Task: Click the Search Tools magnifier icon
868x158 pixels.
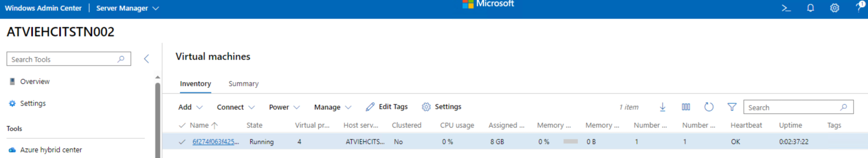Action: click(x=121, y=59)
